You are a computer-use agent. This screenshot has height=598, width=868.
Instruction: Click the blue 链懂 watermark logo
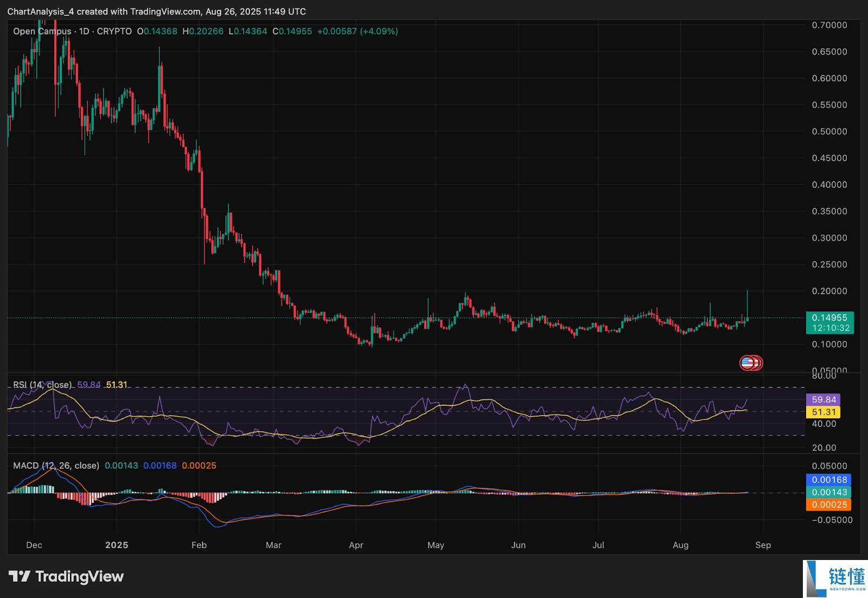pyautogui.click(x=835, y=578)
